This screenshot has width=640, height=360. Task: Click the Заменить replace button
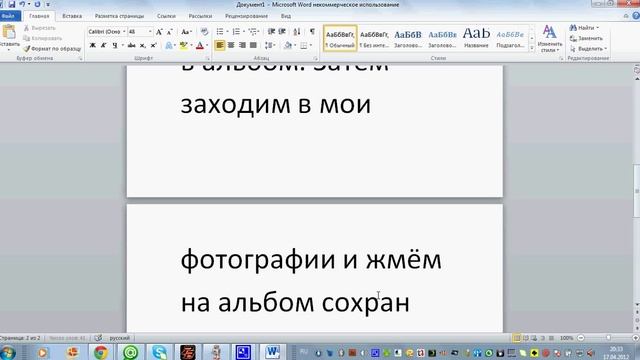coord(586,38)
